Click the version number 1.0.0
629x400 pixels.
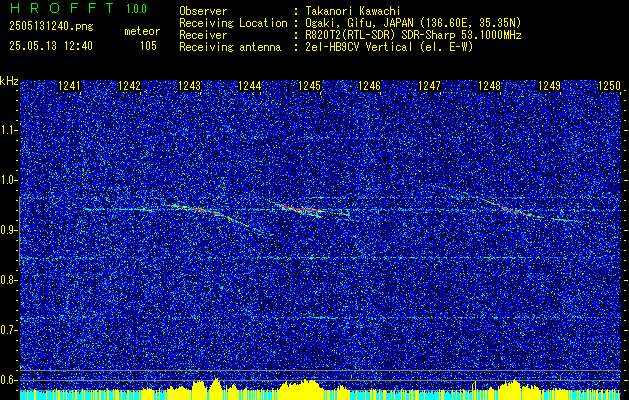tap(136, 9)
